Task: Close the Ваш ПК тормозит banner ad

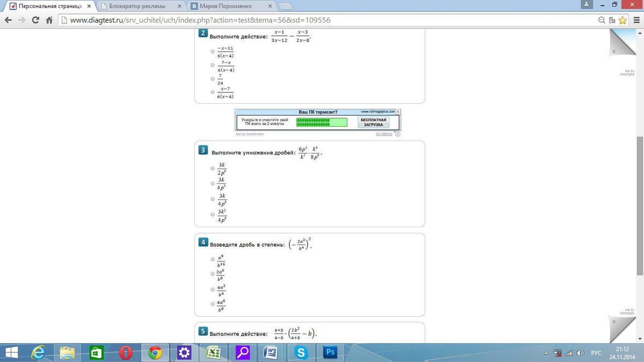Action: 398,112
